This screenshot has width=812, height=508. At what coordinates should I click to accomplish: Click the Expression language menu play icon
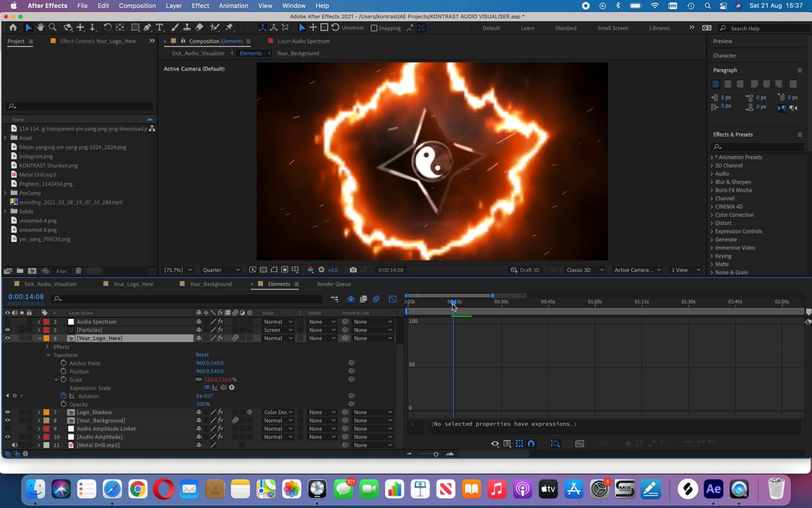point(232,387)
